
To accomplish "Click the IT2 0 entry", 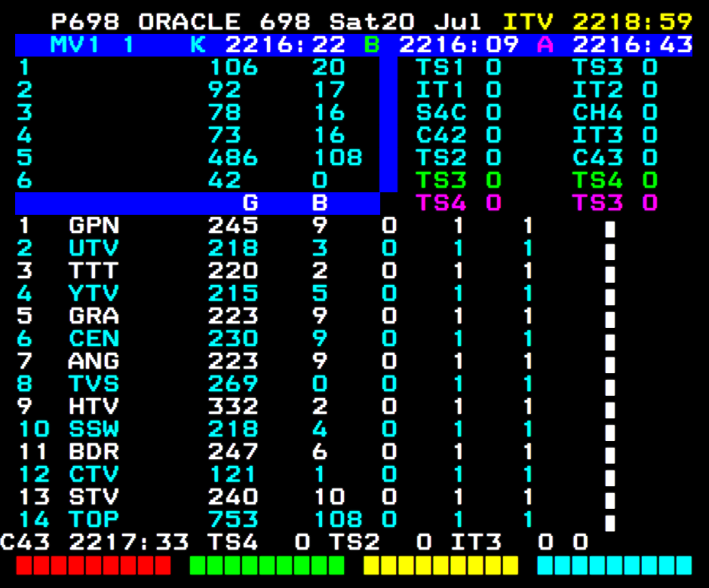I will tap(615, 90).
